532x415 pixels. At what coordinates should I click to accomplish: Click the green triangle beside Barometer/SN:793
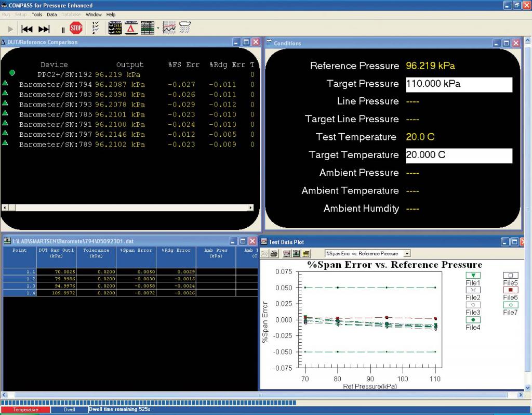5,102
